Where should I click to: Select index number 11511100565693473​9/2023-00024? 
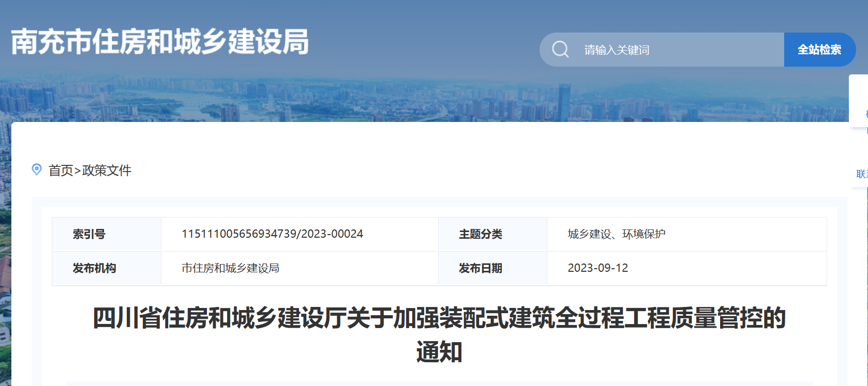pyautogui.click(x=272, y=234)
